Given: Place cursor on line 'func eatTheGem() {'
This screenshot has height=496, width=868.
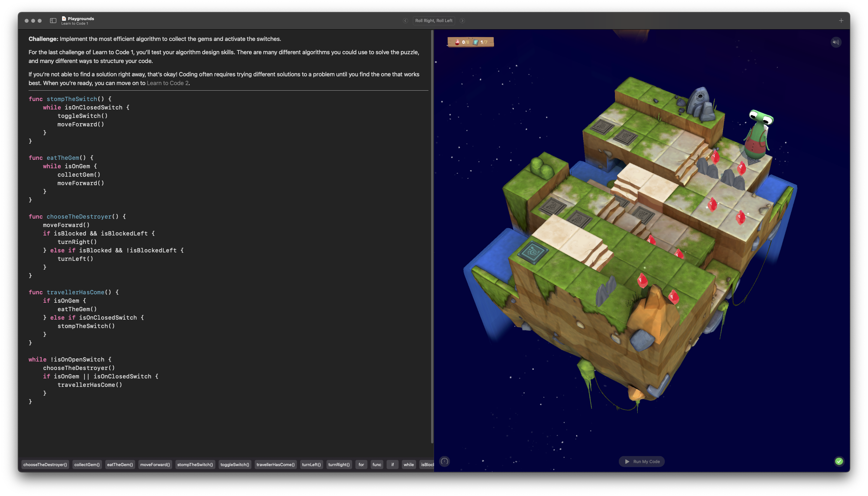Looking at the screenshot, I should [61, 158].
